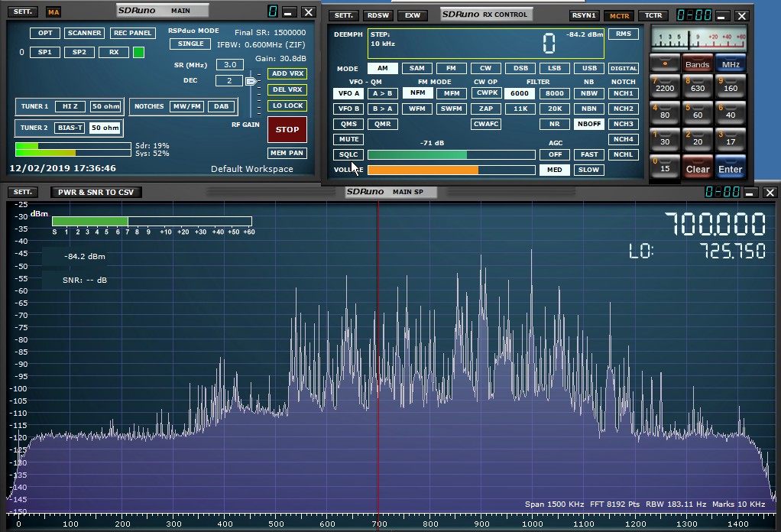Viewport: 781px width, 532px height.
Task: Click keypad band button 40
Action: click(731, 112)
